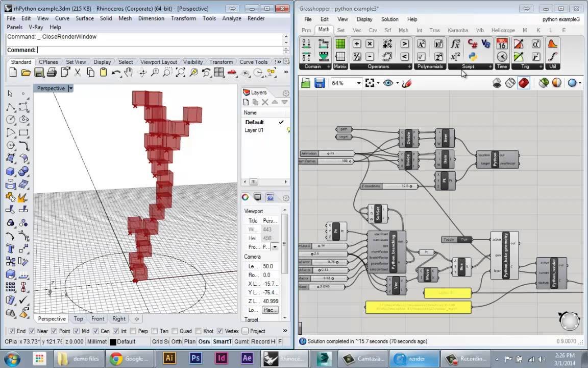Open the Grasshopper preview eye icon

[x=388, y=83]
